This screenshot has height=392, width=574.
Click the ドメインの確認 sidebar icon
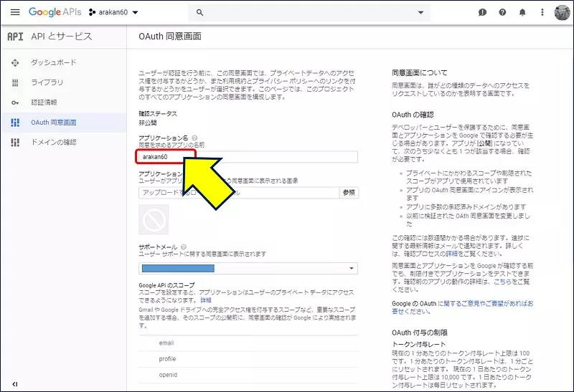[15, 143]
